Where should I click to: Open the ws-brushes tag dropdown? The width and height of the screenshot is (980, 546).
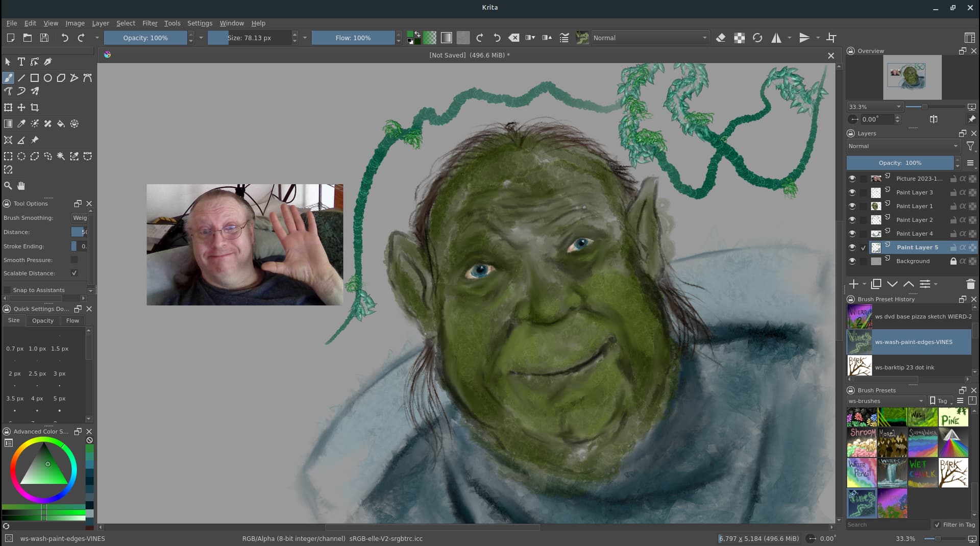[x=886, y=401]
